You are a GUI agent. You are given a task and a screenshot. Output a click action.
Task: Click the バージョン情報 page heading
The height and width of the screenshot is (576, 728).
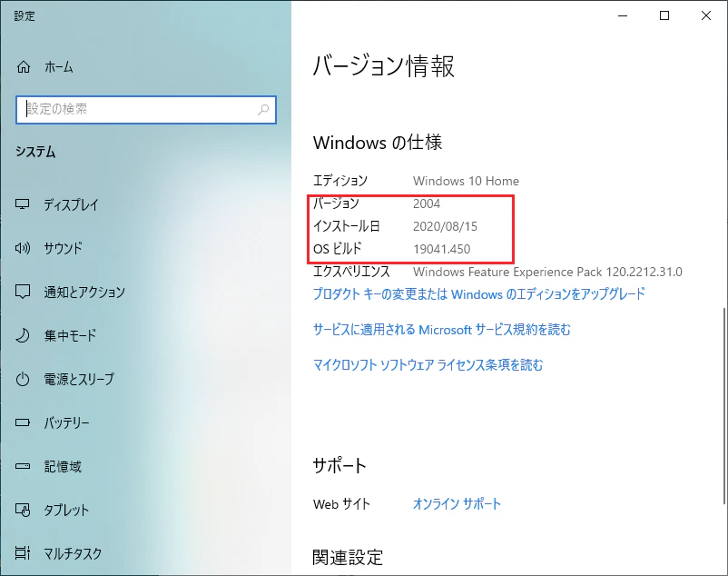pyautogui.click(x=383, y=66)
